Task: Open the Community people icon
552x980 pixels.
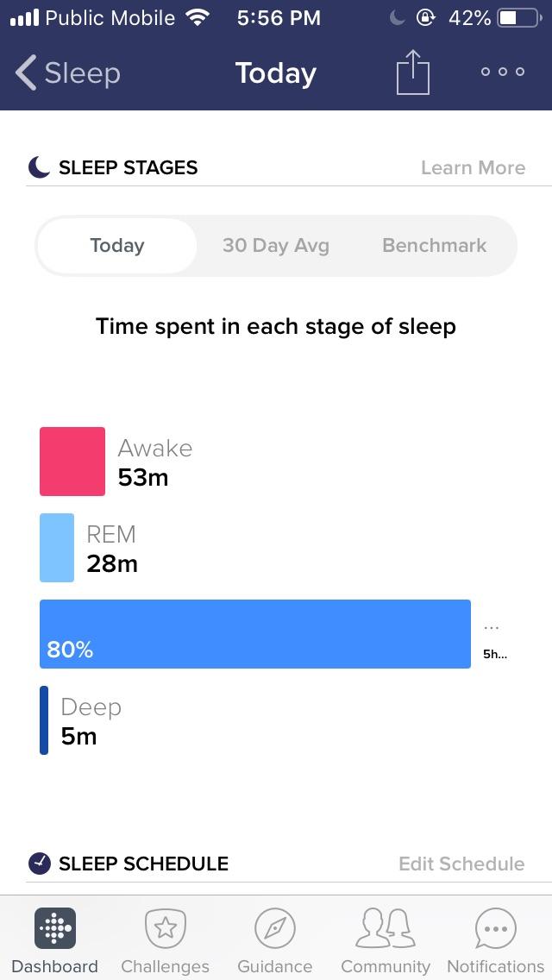Action: (386, 927)
